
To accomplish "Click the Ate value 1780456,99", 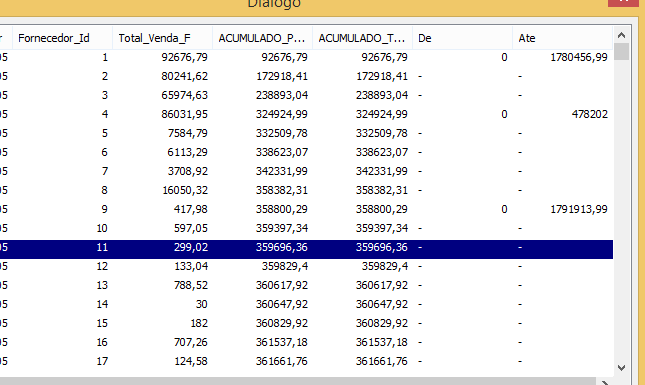I will pos(579,57).
